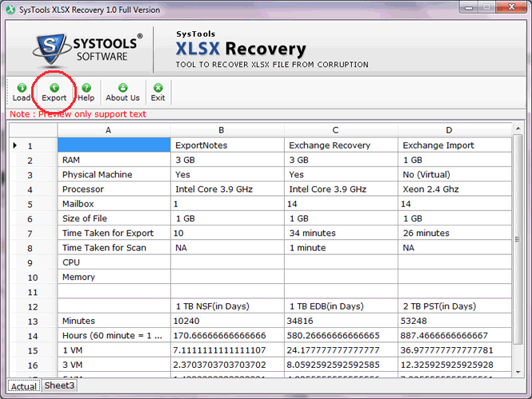The height and width of the screenshot is (399, 532).
Task: Select the 12.325925925925928 cell
Action: coord(455,365)
